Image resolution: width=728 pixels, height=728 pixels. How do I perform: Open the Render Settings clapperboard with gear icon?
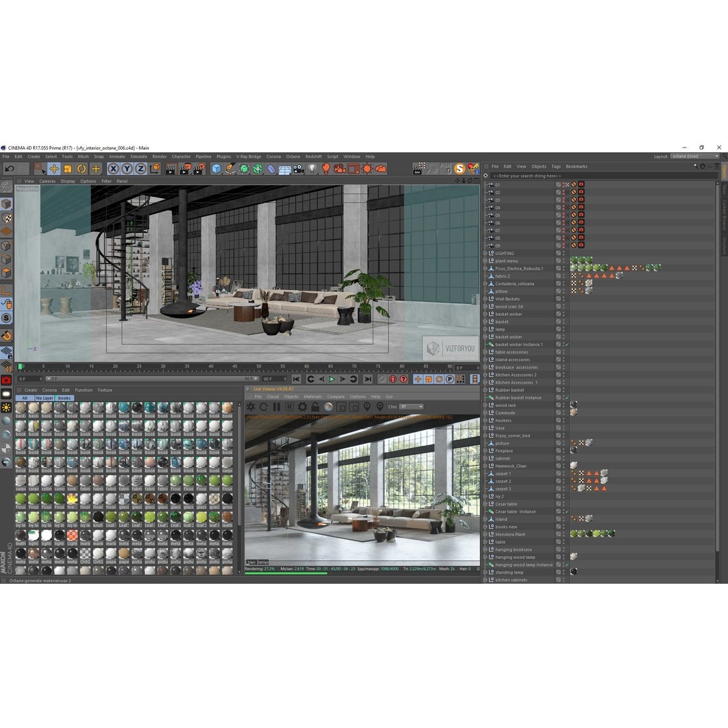pyautogui.click(x=199, y=169)
